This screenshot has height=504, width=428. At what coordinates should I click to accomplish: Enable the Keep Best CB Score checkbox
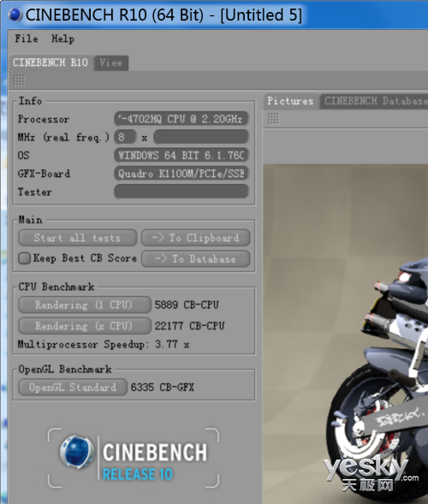pyautogui.click(x=25, y=258)
